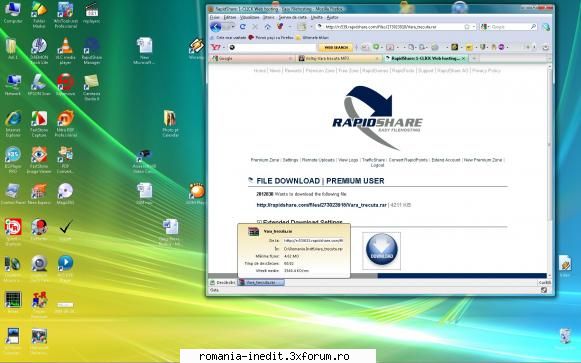Open the FastStone Image Viewer shortcut

point(39,160)
